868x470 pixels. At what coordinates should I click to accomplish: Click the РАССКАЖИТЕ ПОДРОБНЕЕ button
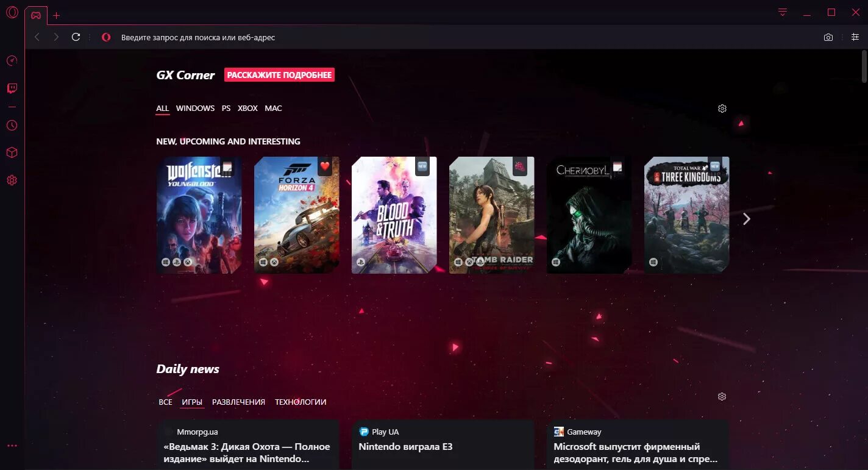point(279,75)
